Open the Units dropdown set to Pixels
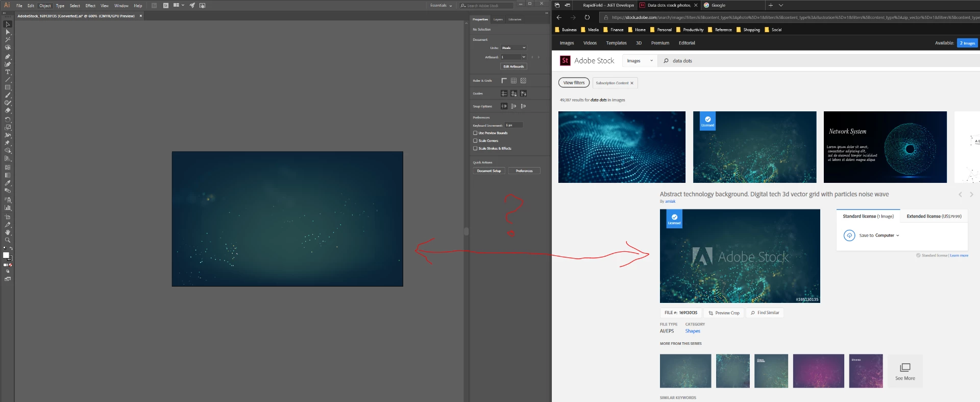The image size is (980, 402). [x=513, y=48]
